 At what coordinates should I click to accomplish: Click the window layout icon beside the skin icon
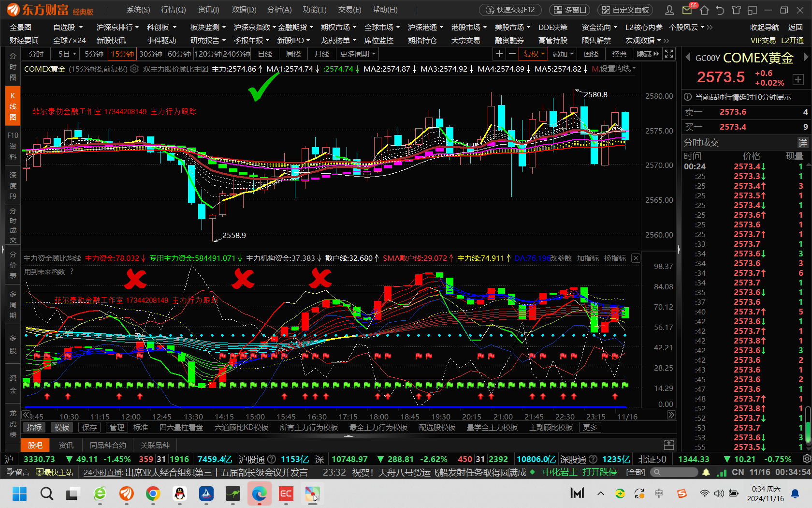click(752, 10)
